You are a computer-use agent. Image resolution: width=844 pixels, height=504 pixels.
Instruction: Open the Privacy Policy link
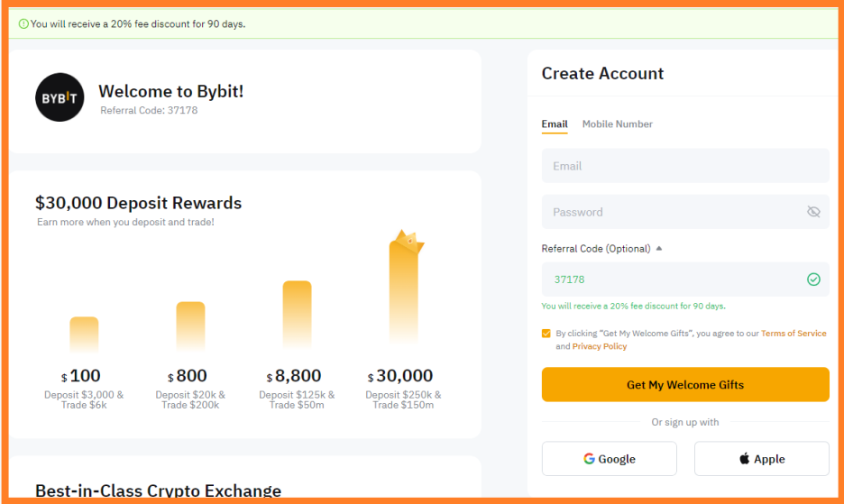(599, 346)
